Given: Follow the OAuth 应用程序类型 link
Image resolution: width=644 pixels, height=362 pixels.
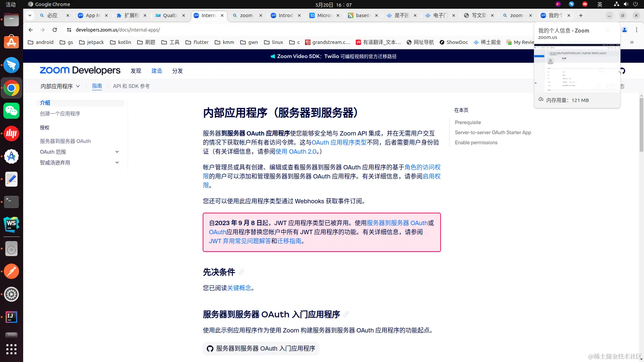Looking at the screenshot, I should point(339,143).
